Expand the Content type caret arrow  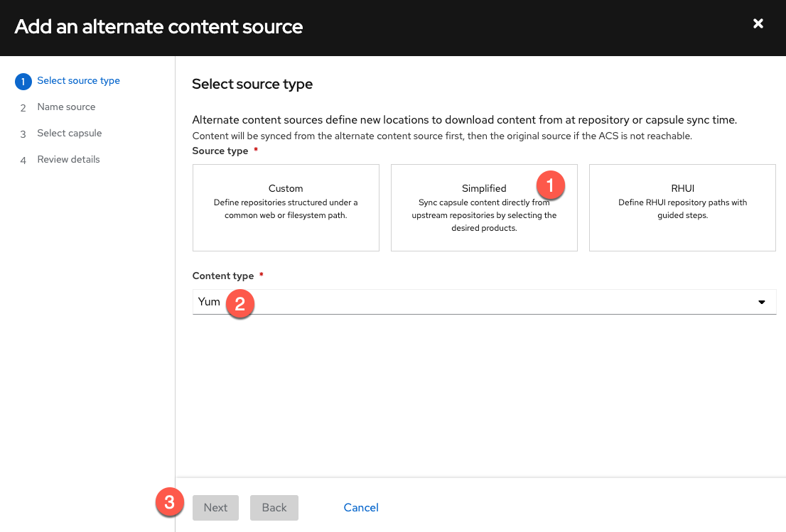762,302
